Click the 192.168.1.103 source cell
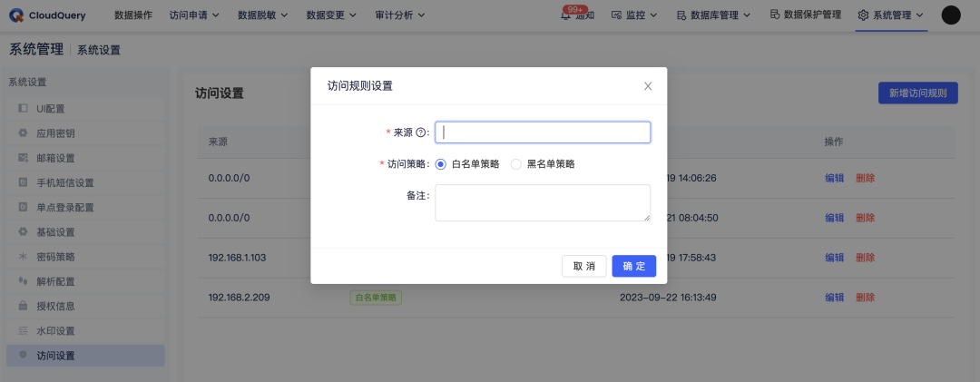This screenshot has width=980, height=382. (x=239, y=258)
